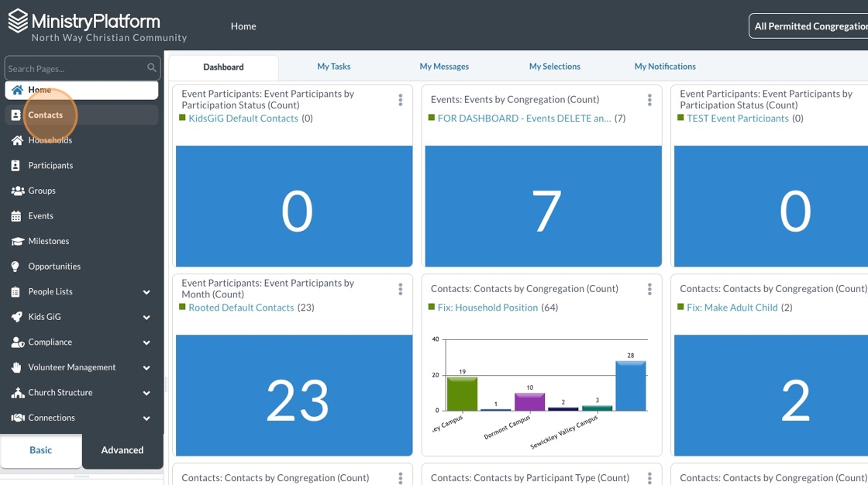Open the My Notifications tab
The height and width of the screenshot is (485, 868).
click(665, 67)
